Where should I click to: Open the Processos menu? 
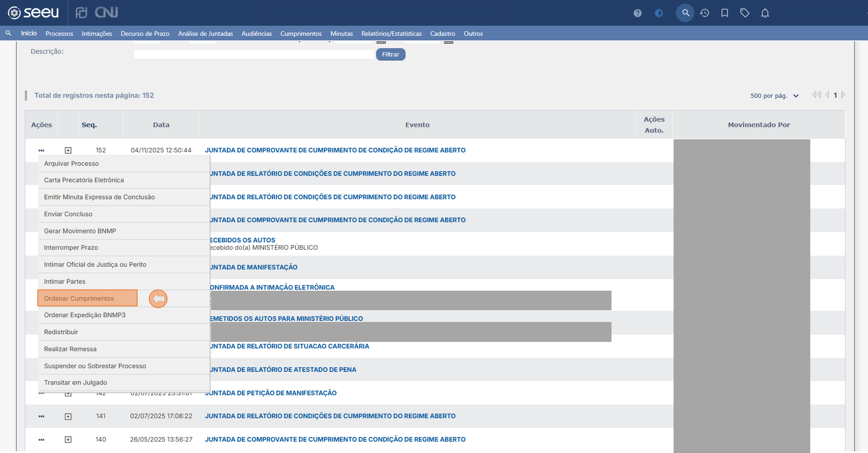(59, 33)
